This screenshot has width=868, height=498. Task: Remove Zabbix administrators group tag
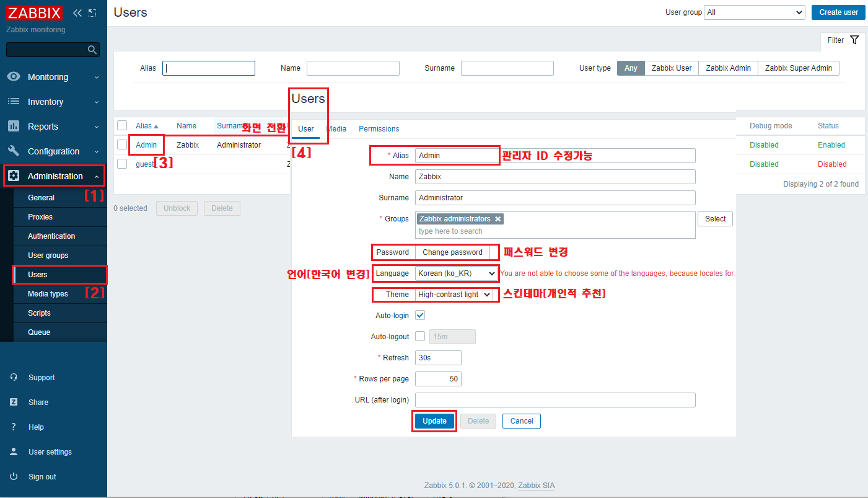click(x=498, y=219)
